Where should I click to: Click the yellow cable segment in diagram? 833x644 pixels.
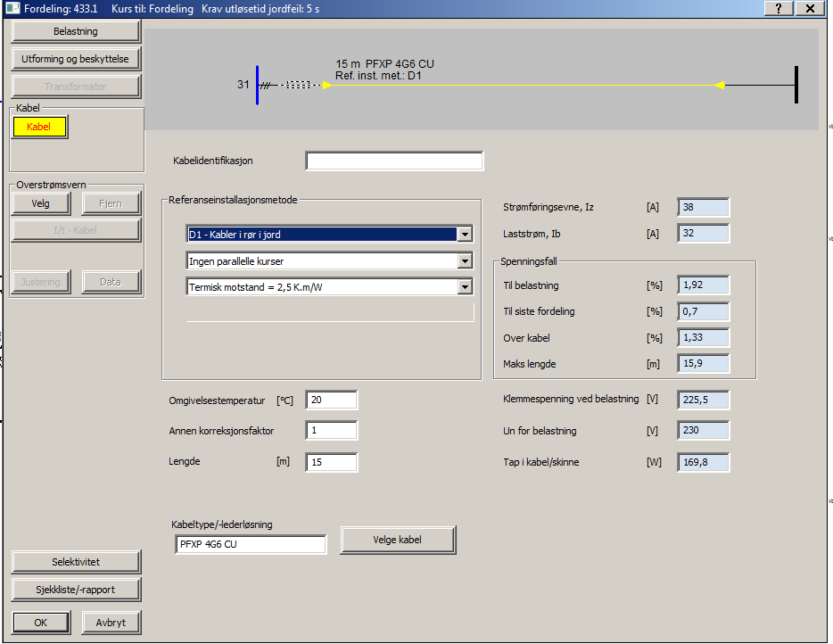524,85
